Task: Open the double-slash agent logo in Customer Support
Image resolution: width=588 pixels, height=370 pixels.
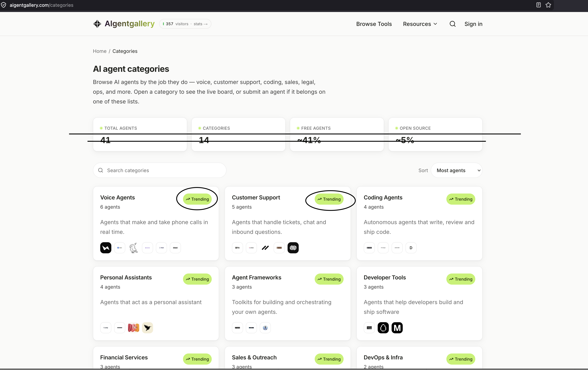Action: 265,248
